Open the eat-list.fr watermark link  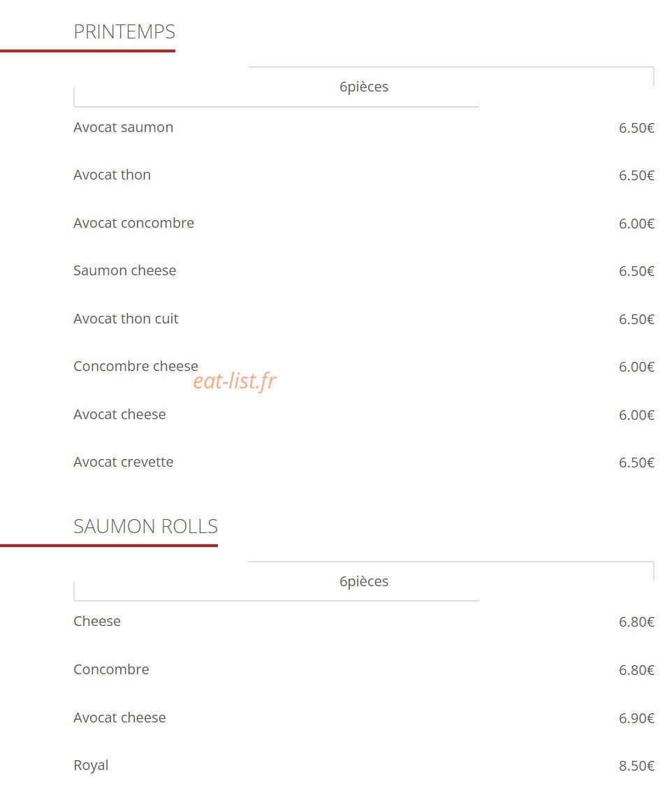235,381
